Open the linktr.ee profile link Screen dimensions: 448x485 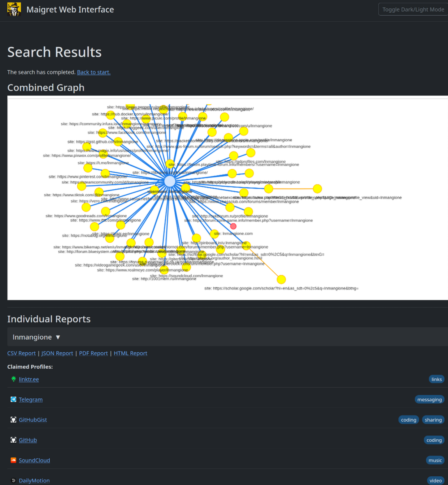coord(29,379)
